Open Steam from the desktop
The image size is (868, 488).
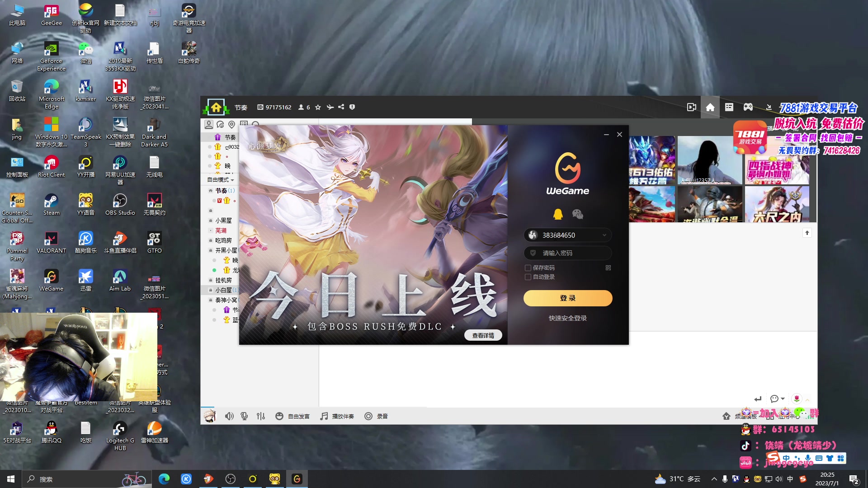point(51,205)
